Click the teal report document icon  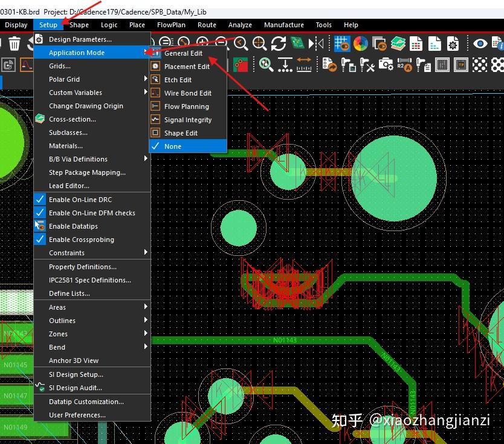click(x=435, y=44)
